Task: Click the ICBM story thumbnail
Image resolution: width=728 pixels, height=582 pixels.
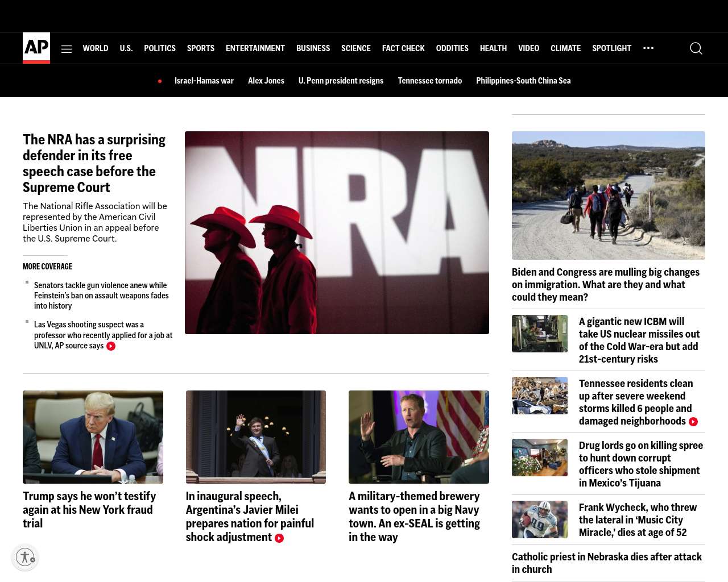Action: 540,334
